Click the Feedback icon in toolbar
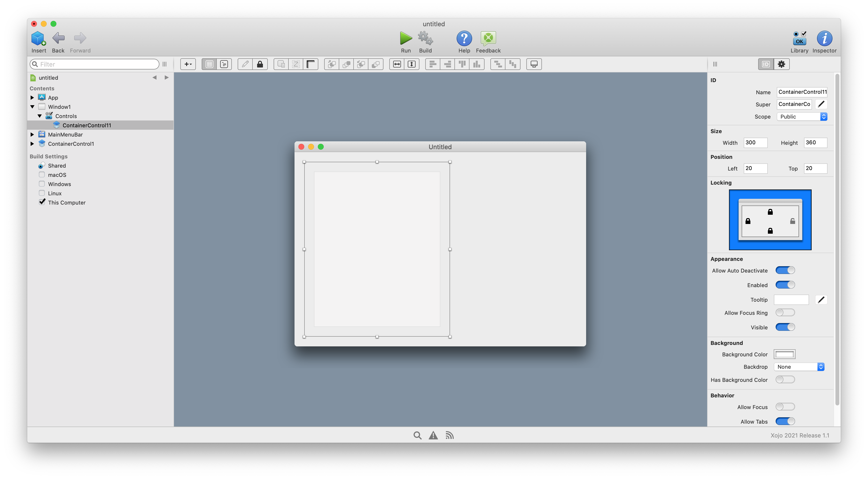 point(488,38)
